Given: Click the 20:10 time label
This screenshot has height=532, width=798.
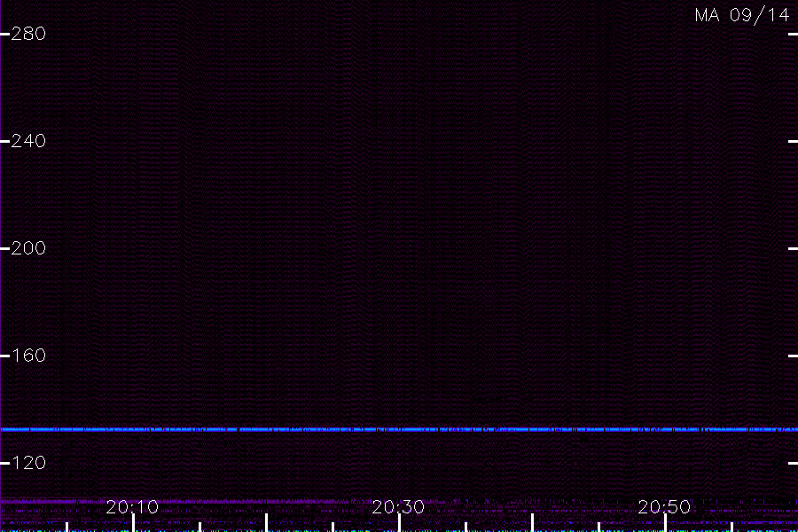Looking at the screenshot, I should click(x=132, y=507).
